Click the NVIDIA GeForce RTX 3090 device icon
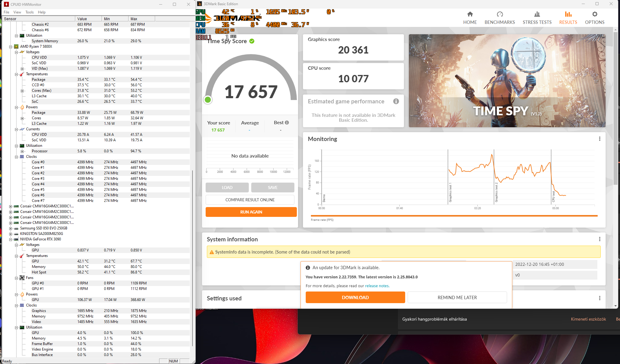This screenshot has width=620, height=364. [16, 239]
